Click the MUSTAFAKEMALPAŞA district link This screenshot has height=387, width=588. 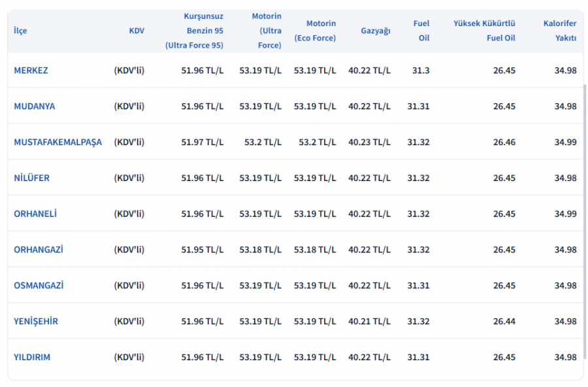(57, 143)
